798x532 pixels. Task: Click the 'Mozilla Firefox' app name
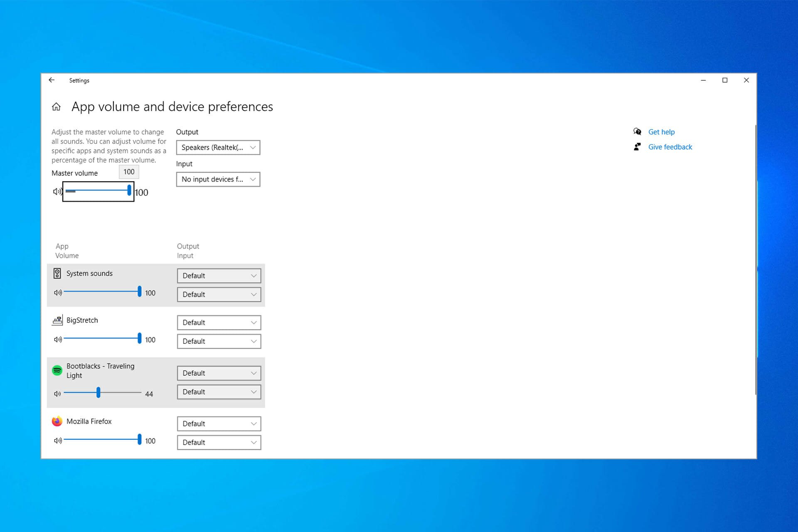point(89,421)
